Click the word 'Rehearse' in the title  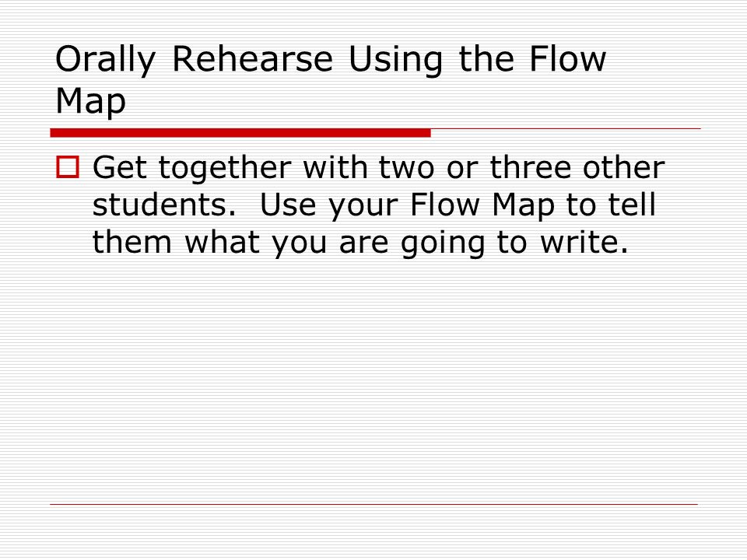coord(252,60)
